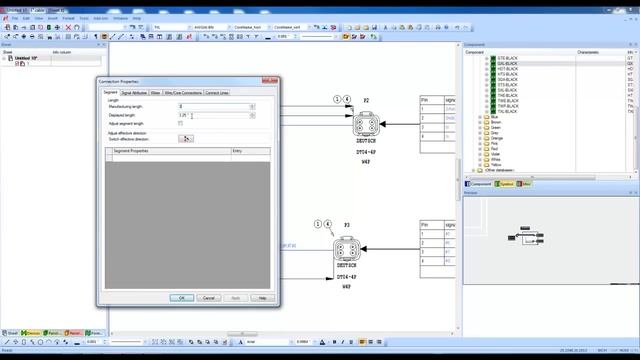The image size is (640, 360).
Task: Click the Help button in dialog
Action: [262, 298]
